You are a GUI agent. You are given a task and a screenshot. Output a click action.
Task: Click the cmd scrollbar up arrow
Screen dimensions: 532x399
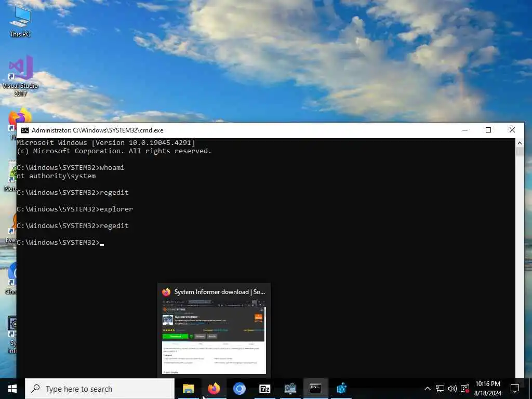pyautogui.click(x=520, y=143)
